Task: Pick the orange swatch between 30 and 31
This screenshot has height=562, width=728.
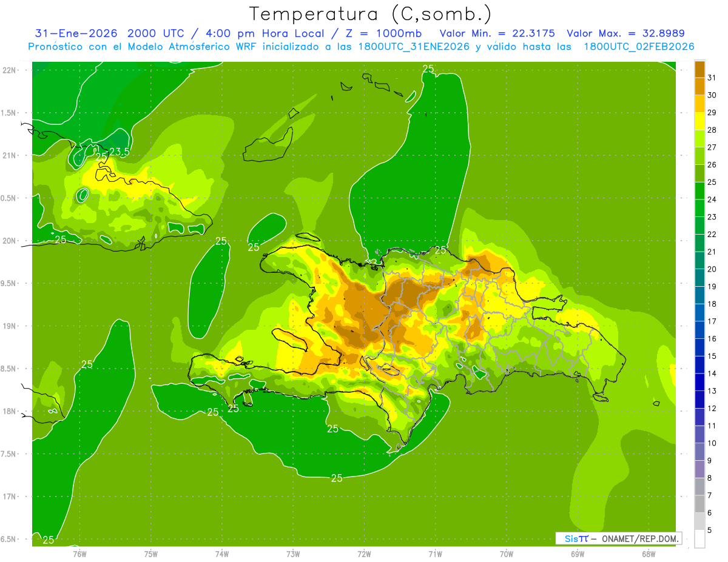Action: point(699,86)
